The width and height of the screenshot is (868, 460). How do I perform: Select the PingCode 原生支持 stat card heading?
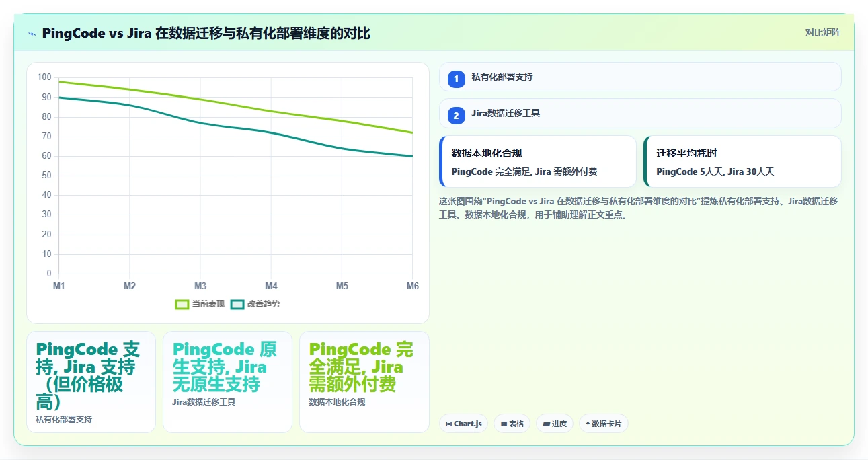click(225, 367)
